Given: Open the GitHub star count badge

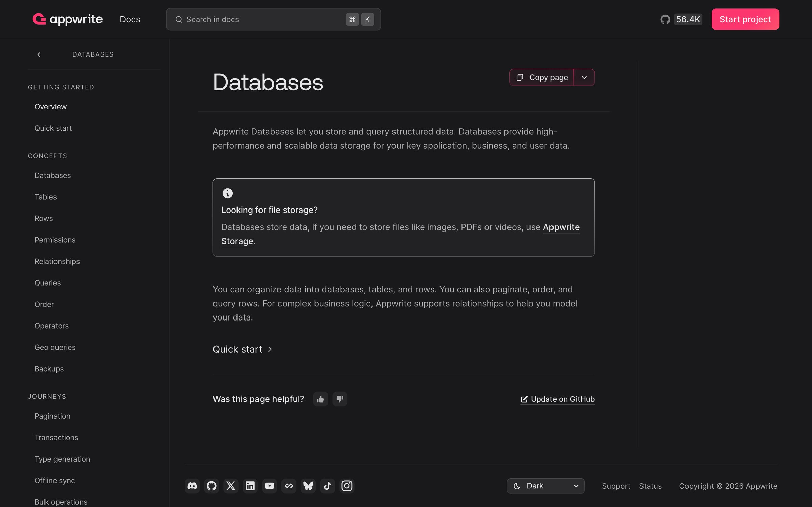Looking at the screenshot, I should 681,19.
